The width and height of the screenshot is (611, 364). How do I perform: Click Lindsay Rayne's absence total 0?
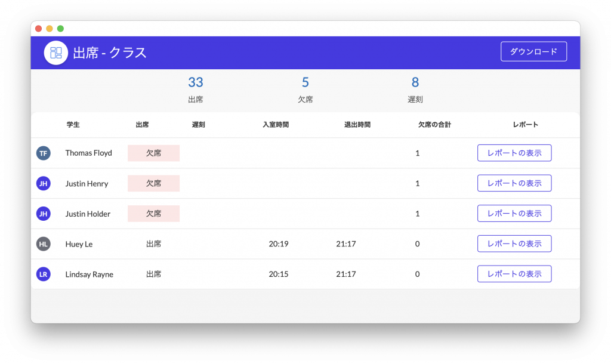pos(417,274)
